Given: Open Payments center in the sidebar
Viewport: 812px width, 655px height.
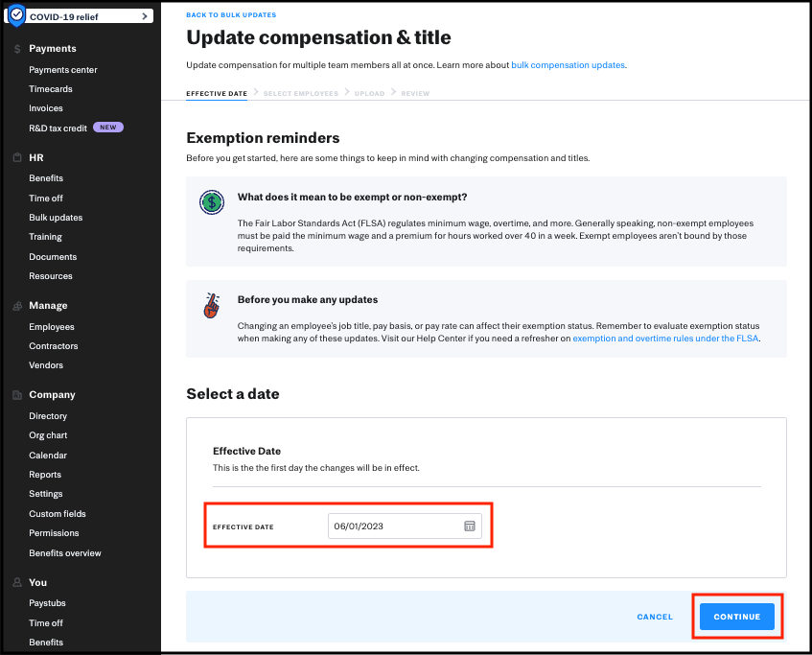Looking at the screenshot, I should [x=63, y=70].
